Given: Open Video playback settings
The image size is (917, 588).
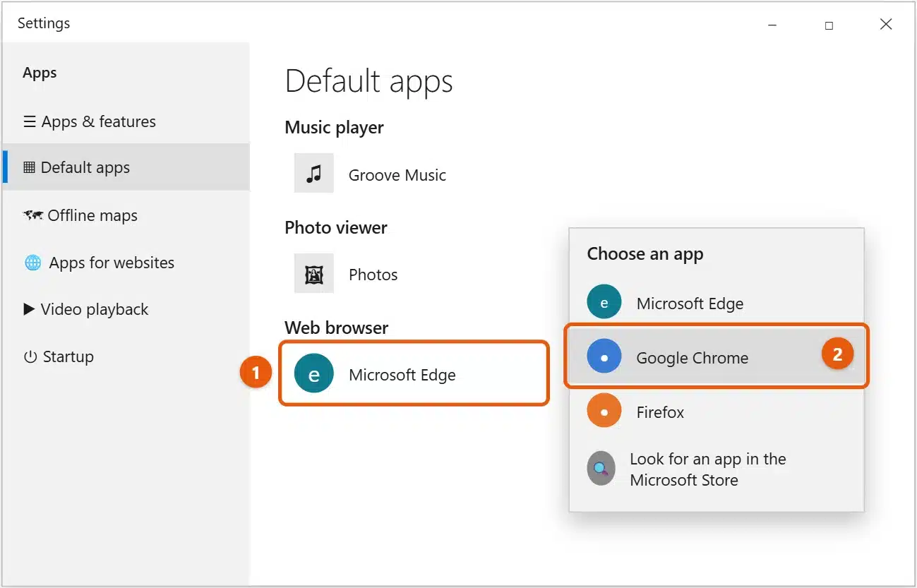Looking at the screenshot, I should tap(126, 309).
